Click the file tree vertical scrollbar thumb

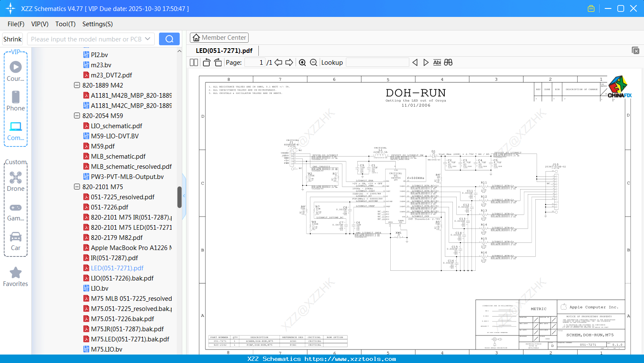tap(179, 197)
